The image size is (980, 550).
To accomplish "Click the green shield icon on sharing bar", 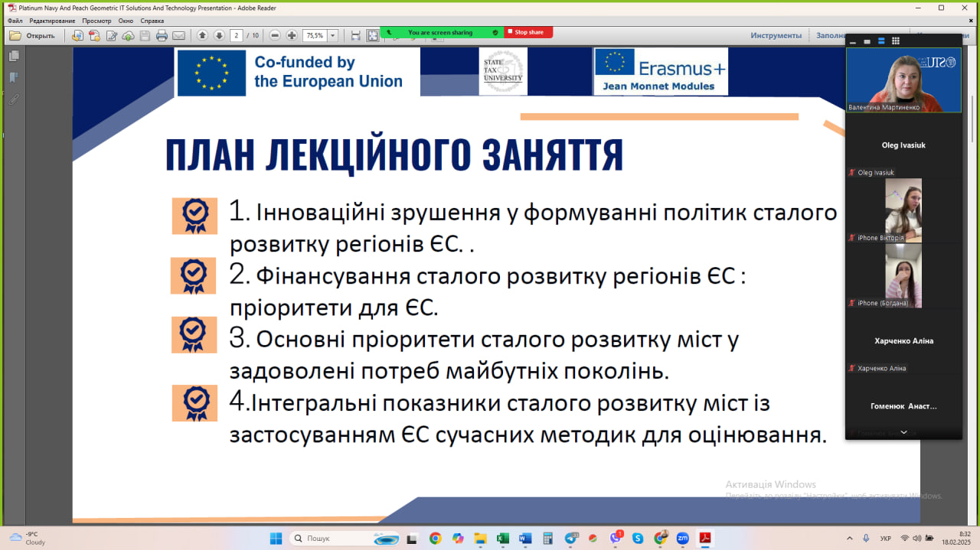I will tap(495, 32).
